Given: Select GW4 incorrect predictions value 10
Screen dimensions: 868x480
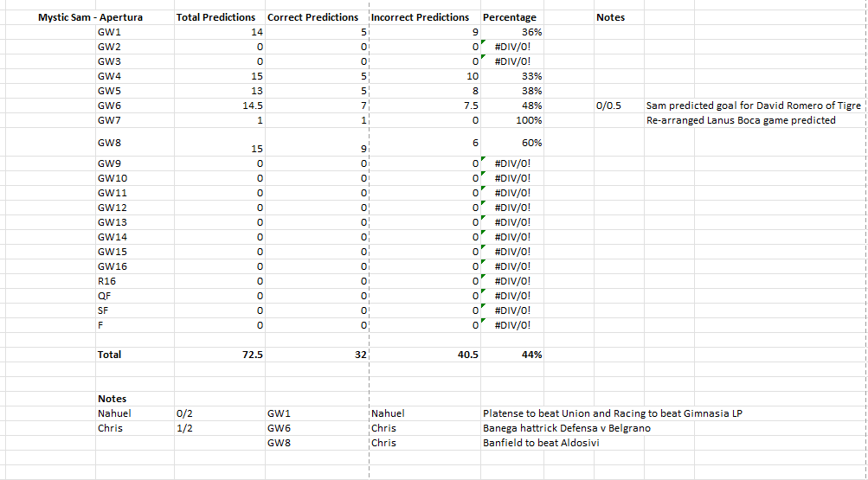Looking at the screenshot, I should pyautogui.click(x=473, y=76).
